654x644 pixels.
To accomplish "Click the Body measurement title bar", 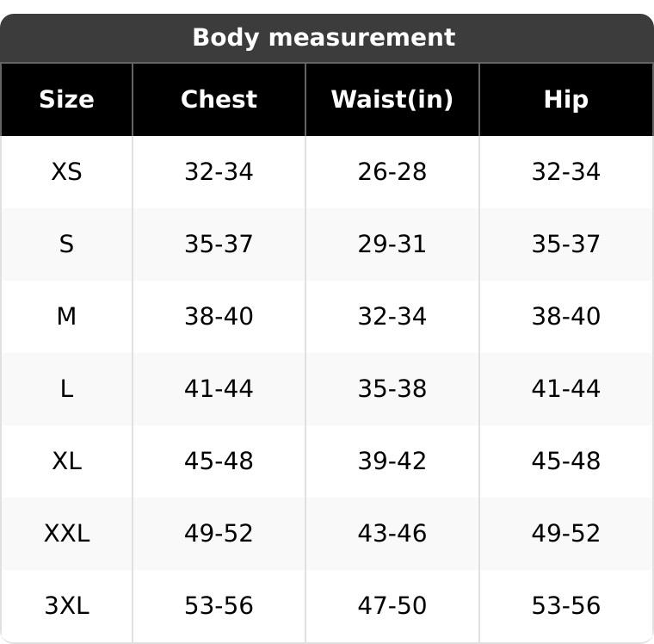I will pos(324,38).
